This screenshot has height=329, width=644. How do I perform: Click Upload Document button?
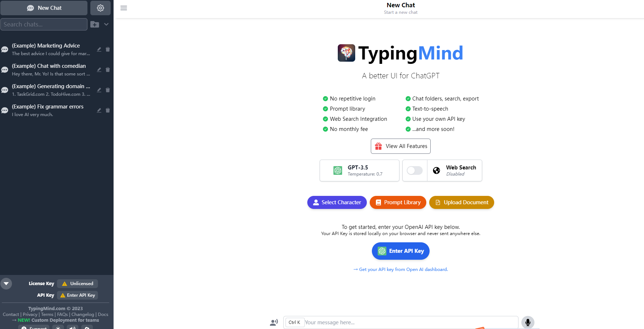(x=462, y=202)
